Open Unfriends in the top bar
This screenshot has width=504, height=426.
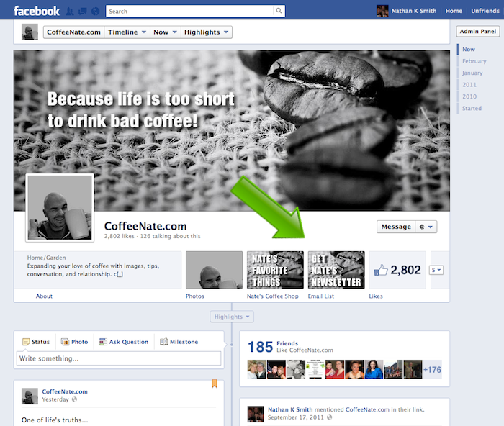(485, 11)
